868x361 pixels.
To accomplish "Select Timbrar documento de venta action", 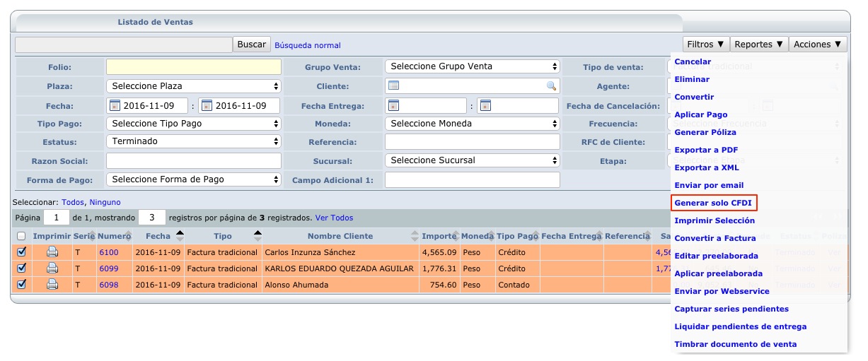I will 736,344.
